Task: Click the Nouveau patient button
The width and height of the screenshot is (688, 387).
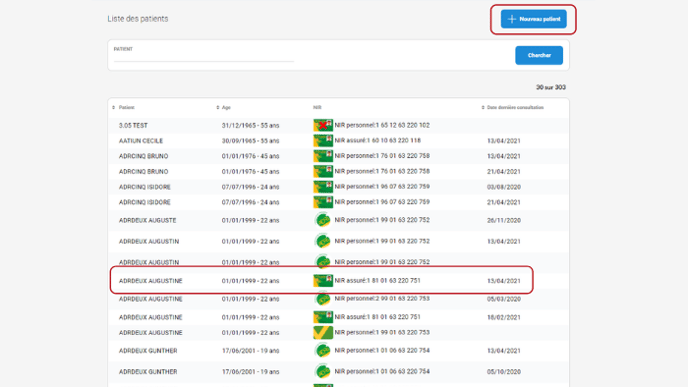Action: (534, 19)
